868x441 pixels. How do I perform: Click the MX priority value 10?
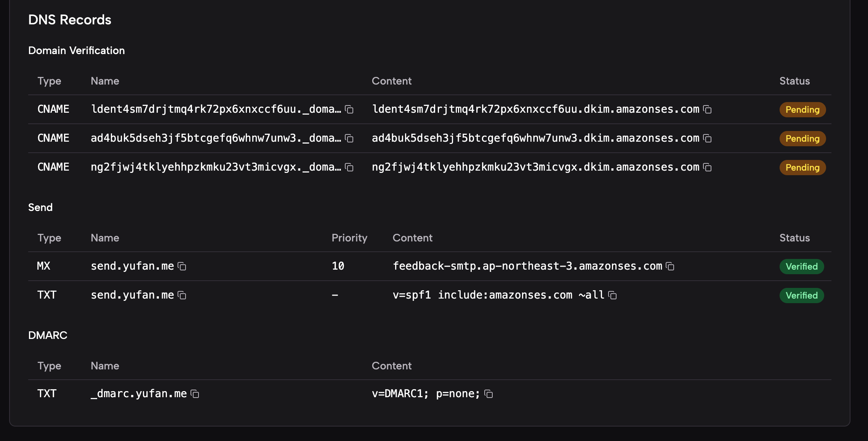coord(338,266)
